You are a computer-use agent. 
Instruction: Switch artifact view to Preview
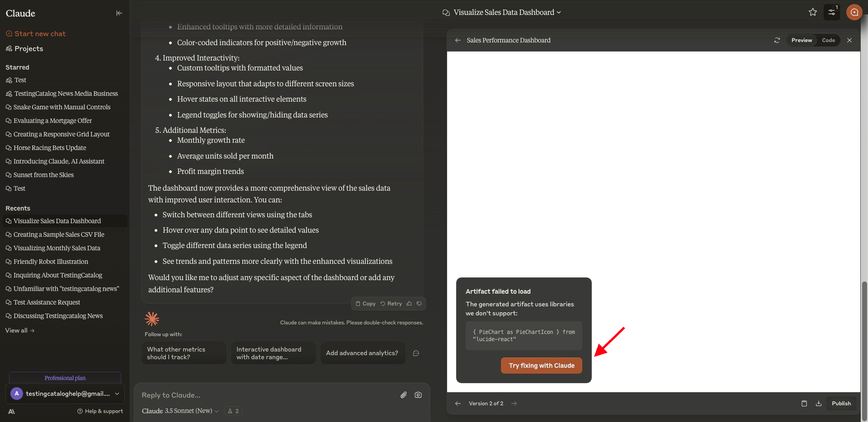point(802,40)
